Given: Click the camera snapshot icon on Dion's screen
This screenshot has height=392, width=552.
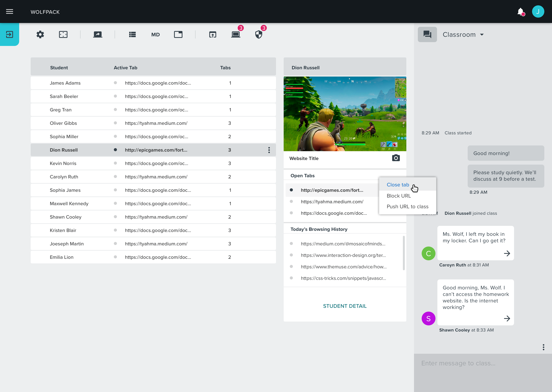Looking at the screenshot, I should [x=396, y=158].
